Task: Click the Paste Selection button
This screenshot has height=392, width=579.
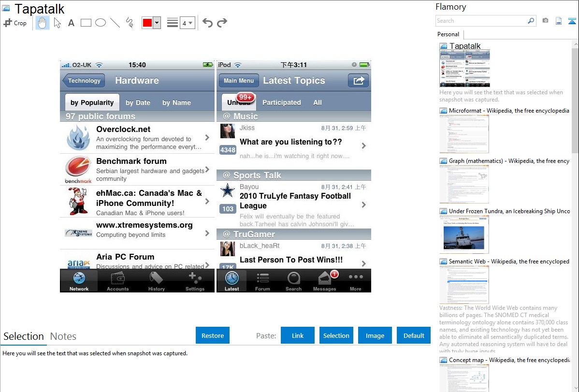Action: tap(336, 335)
